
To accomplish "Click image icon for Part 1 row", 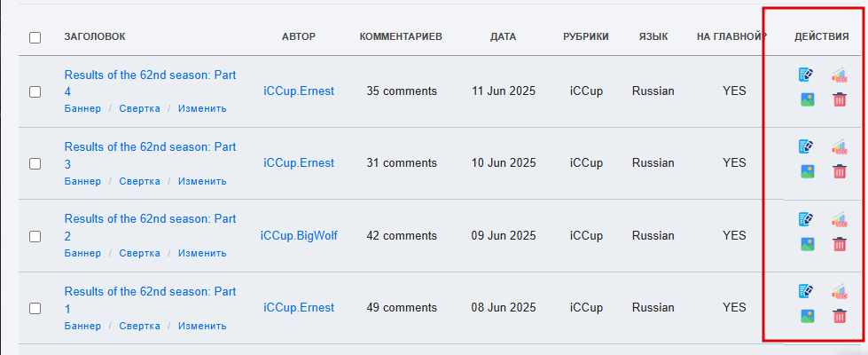I will pos(807,316).
